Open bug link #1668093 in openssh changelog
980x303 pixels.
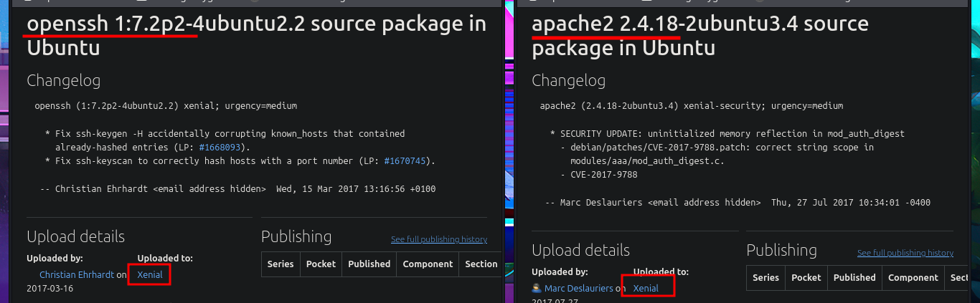218,147
